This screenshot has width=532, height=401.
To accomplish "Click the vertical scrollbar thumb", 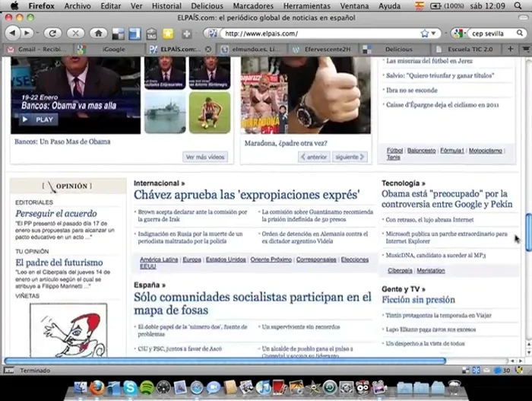I will click(528, 232).
